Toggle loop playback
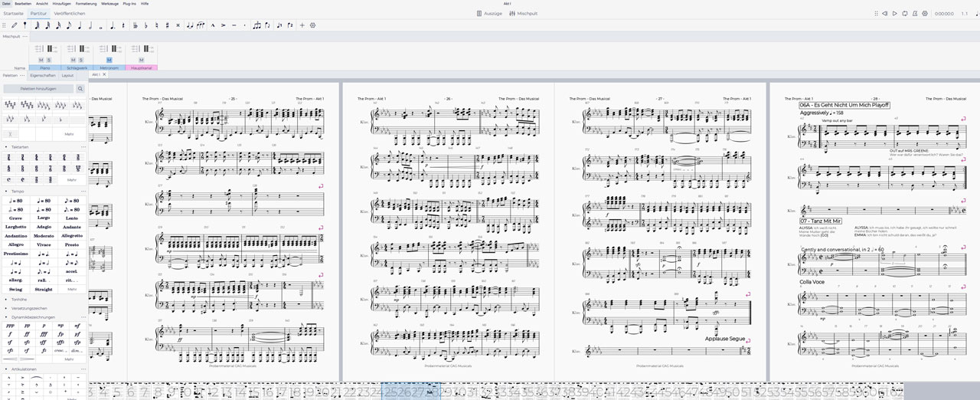Screen dimensions: 980x400 tap(904, 13)
